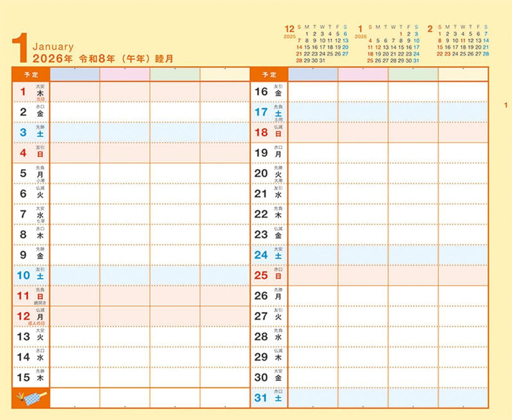Pick the green column header in days 16–31 table

click(x=413, y=74)
